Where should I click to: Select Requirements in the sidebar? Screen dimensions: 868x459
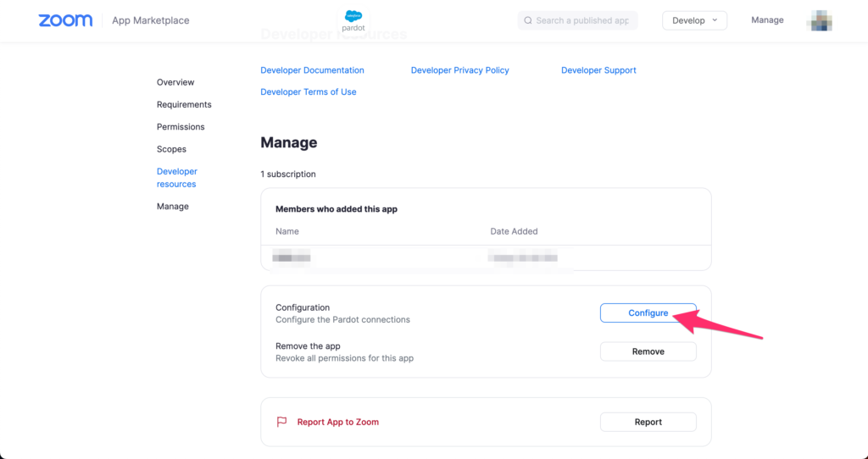[184, 105]
